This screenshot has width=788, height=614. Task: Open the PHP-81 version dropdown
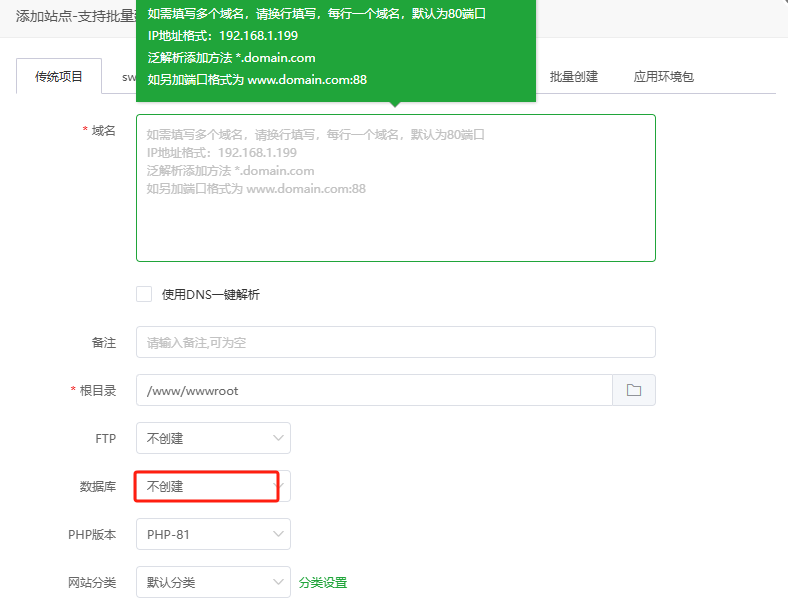pyautogui.click(x=205, y=535)
